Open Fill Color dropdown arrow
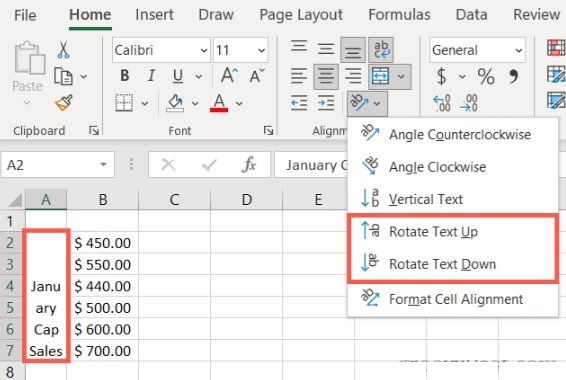This screenshot has width=566, height=380. [195, 104]
